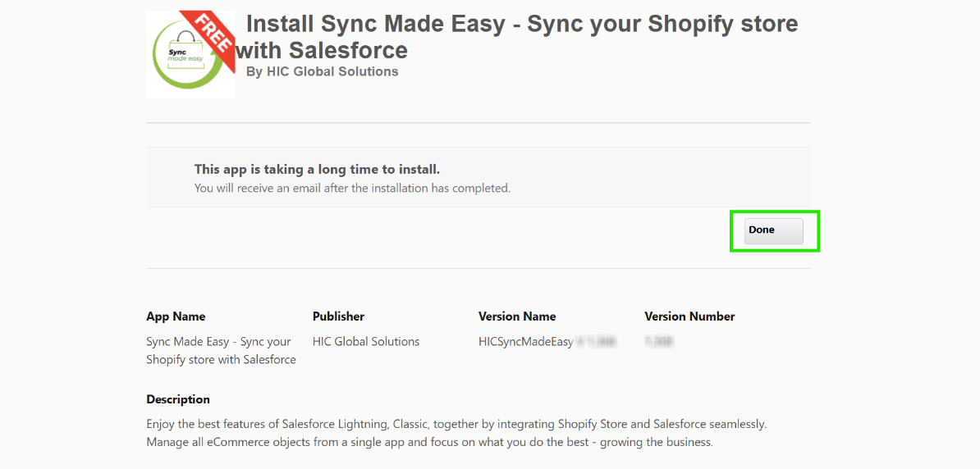Click the email notification message text
980x469 pixels.
(352, 188)
